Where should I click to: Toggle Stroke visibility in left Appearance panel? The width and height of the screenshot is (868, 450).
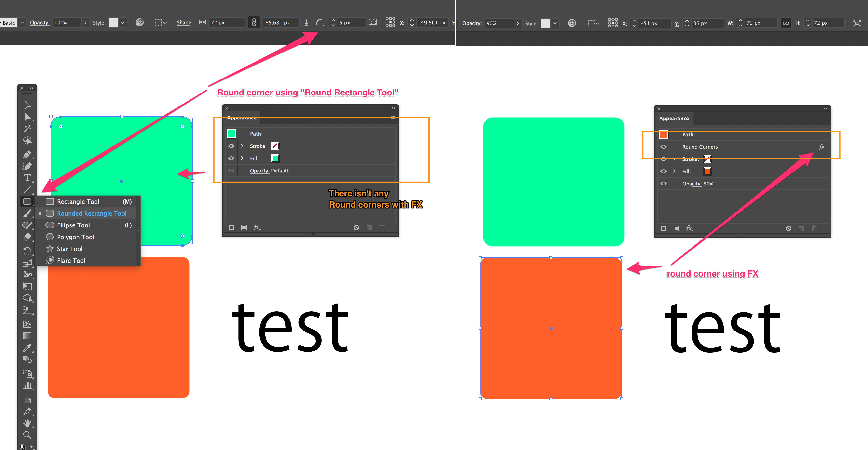click(x=231, y=146)
